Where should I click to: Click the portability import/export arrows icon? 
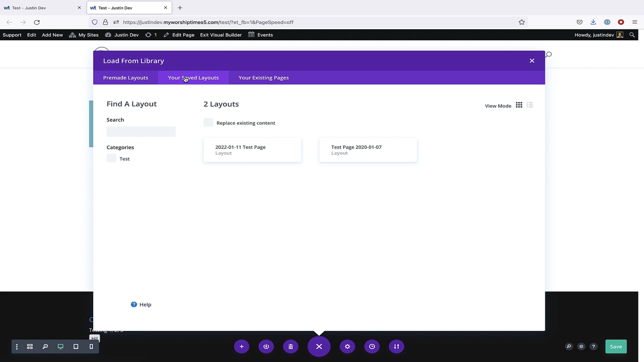point(396,346)
